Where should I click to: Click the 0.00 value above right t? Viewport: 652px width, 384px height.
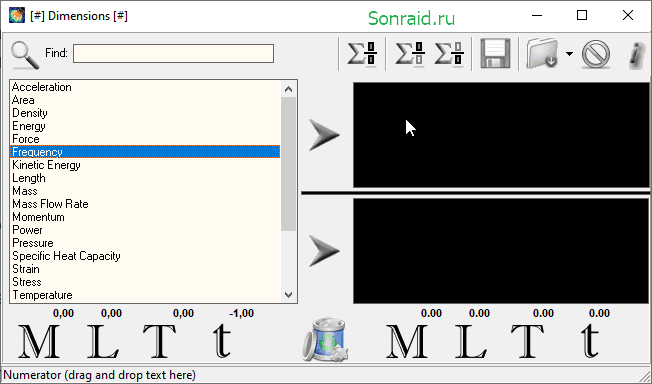[x=600, y=313]
